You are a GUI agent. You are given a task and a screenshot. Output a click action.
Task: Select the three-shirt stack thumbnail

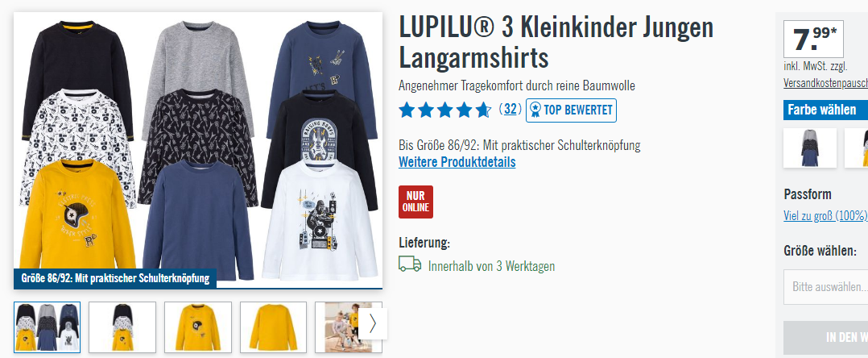point(122,327)
